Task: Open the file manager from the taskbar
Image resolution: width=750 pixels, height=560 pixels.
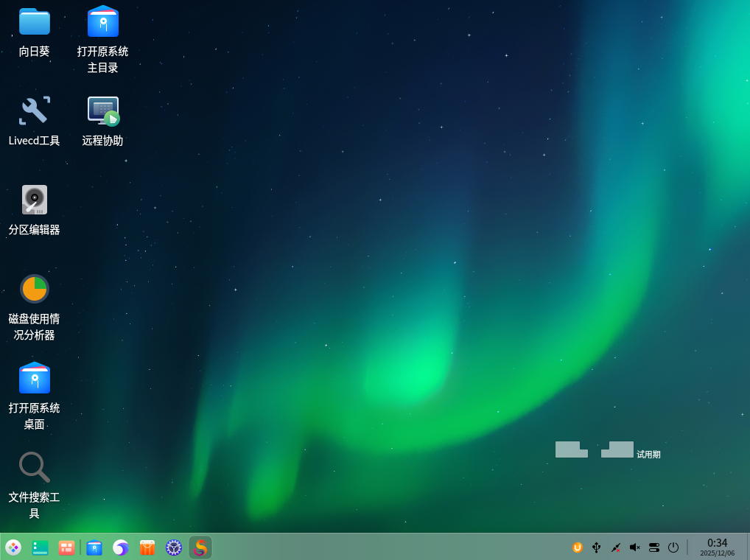Action: pos(94,547)
